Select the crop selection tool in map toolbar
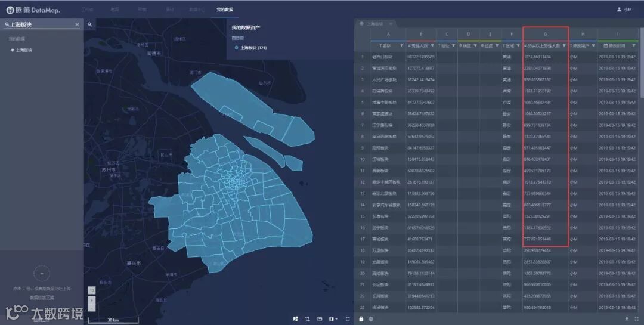 [x=307, y=319]
